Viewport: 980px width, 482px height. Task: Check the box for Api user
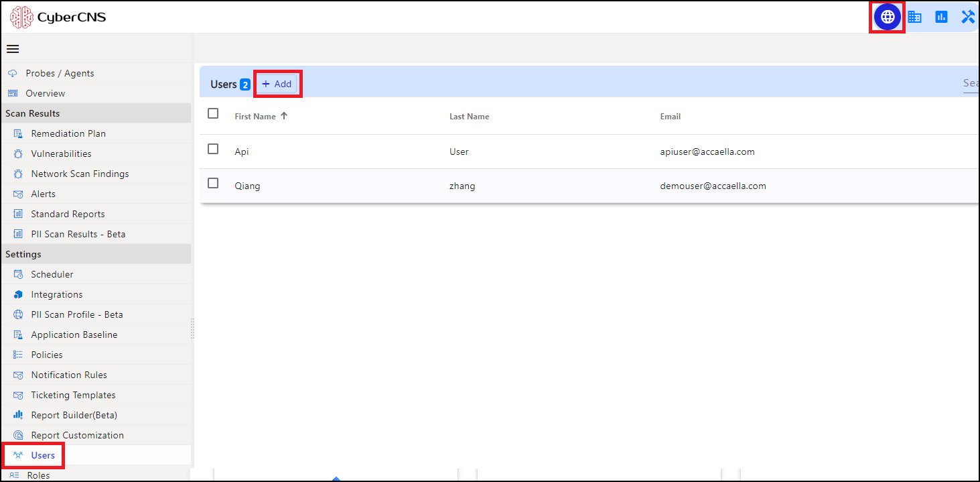click(x=213, y=149)
